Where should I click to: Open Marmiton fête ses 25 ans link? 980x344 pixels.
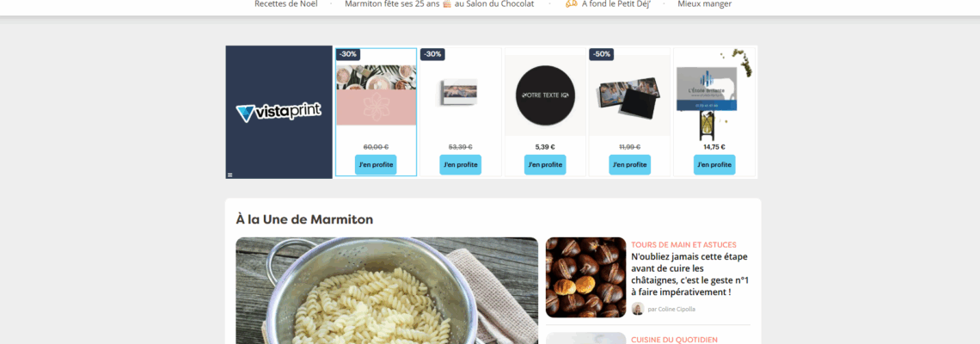pos(439,3)
